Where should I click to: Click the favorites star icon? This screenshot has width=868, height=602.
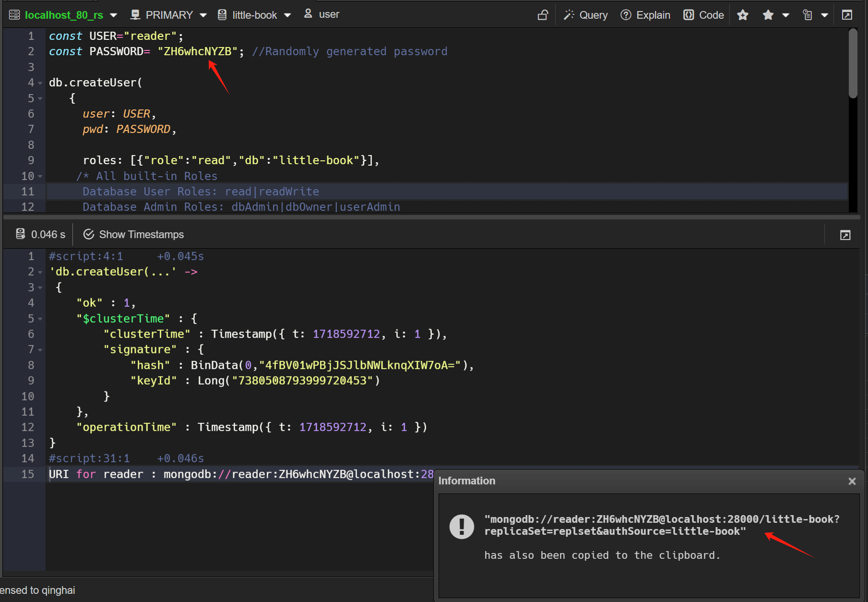click(768, 15)
